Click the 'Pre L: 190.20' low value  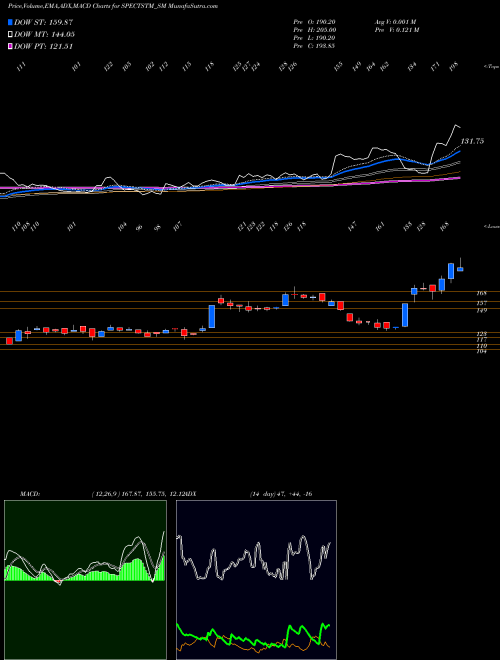click(314, 38)
